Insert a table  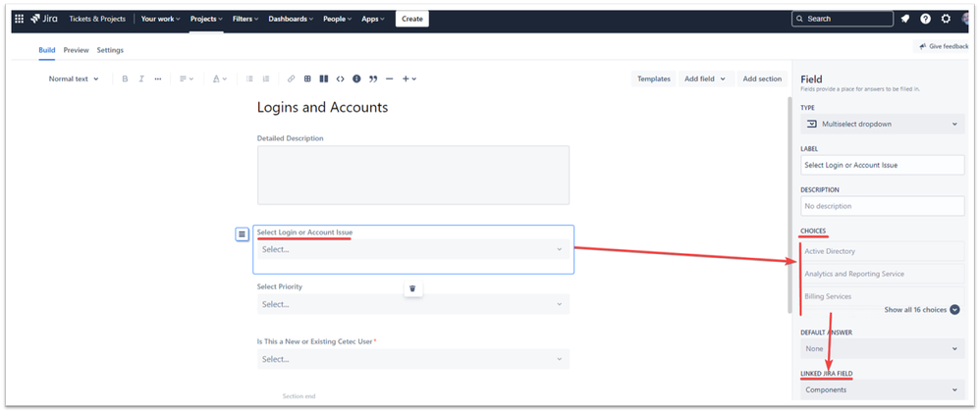(x=307, y=78)
